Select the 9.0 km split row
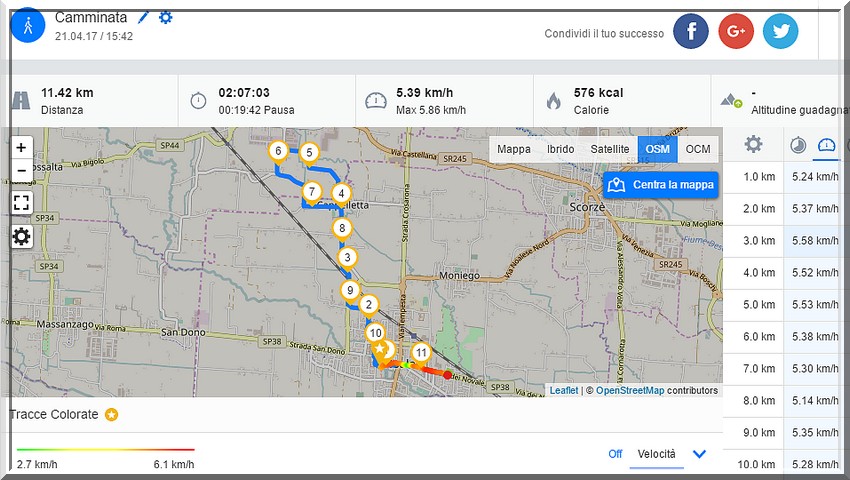 tap(786, 433)
